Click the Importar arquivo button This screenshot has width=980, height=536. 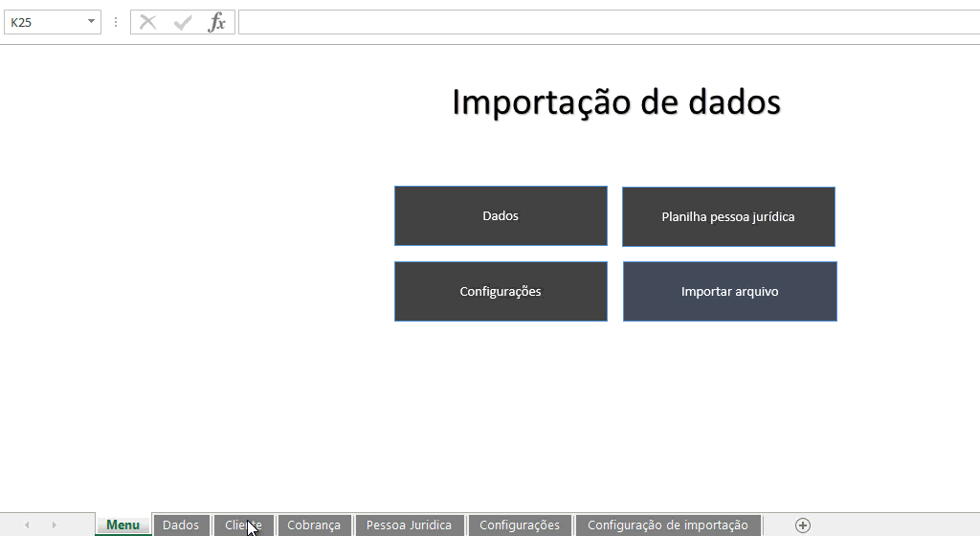[729, 291]
